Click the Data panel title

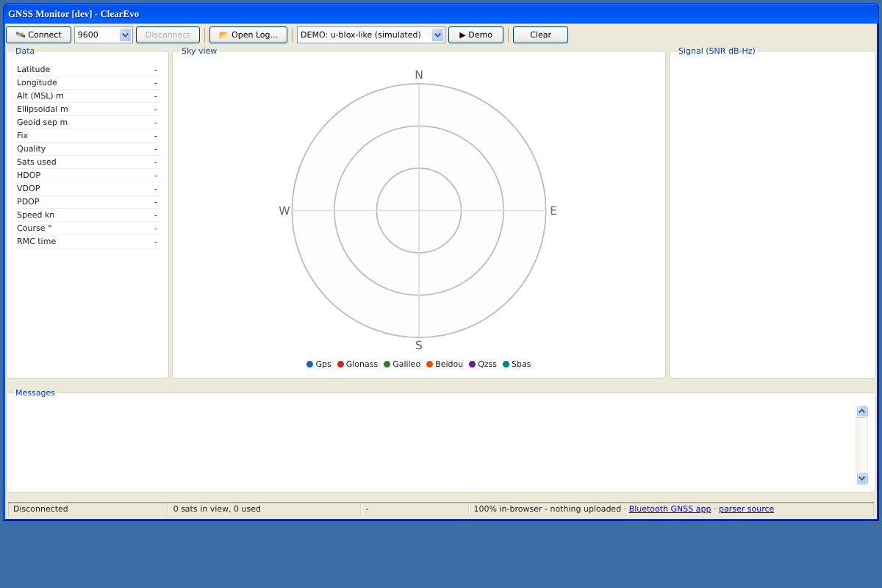[x=25, y=51]
